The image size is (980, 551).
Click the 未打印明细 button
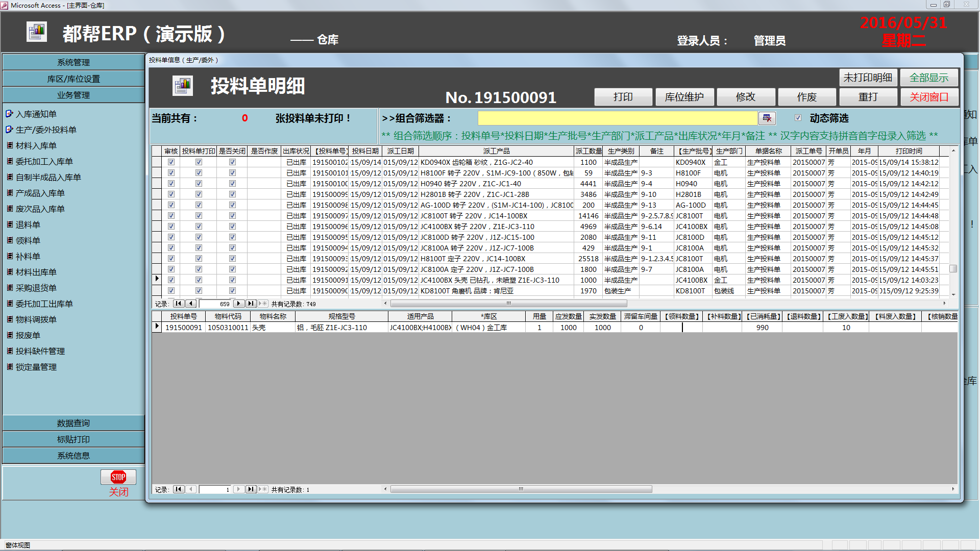pos(868,78)
